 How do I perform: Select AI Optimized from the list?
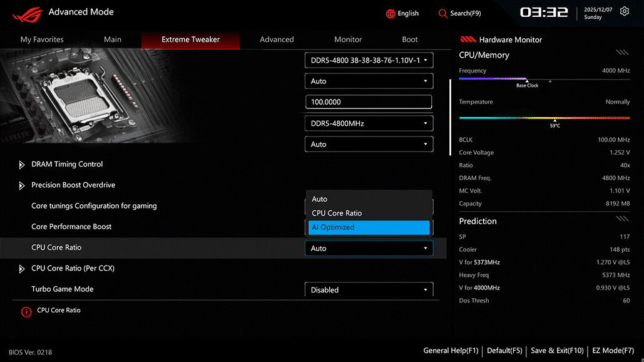(x=369, y=227)
